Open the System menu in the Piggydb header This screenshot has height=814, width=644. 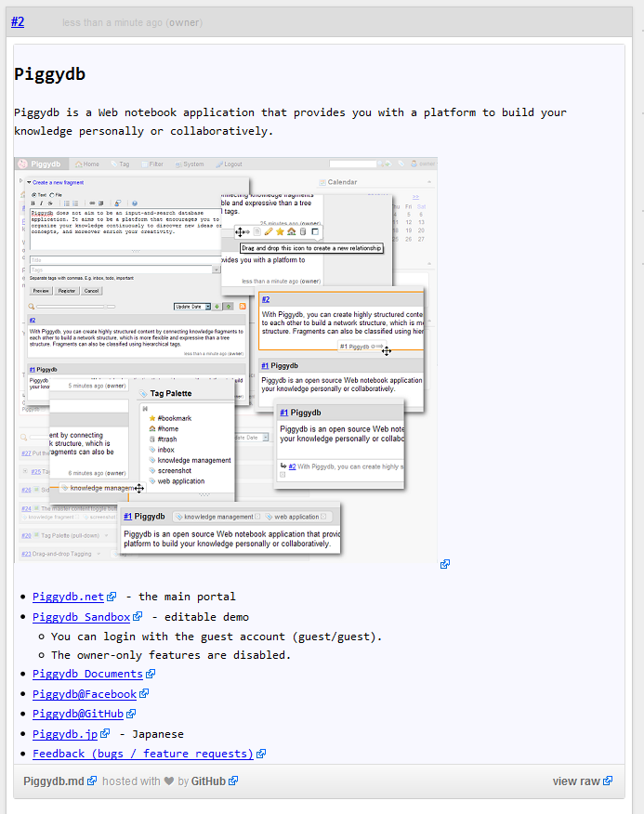[191, 164]
